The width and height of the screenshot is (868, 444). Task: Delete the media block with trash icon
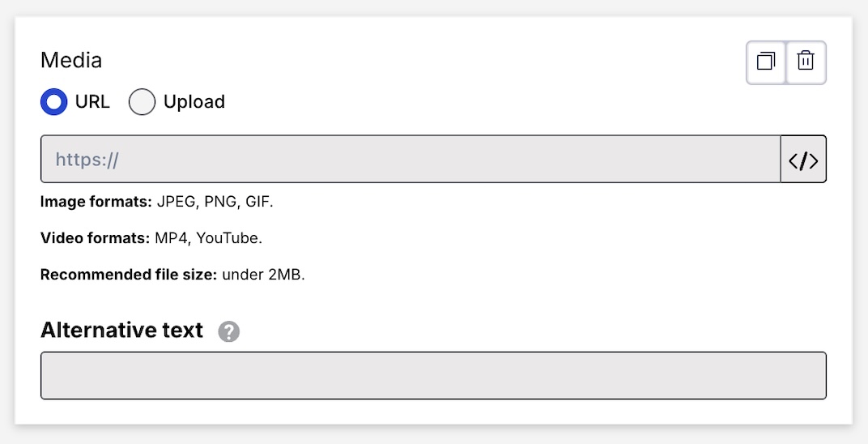(x=806, y=62)
